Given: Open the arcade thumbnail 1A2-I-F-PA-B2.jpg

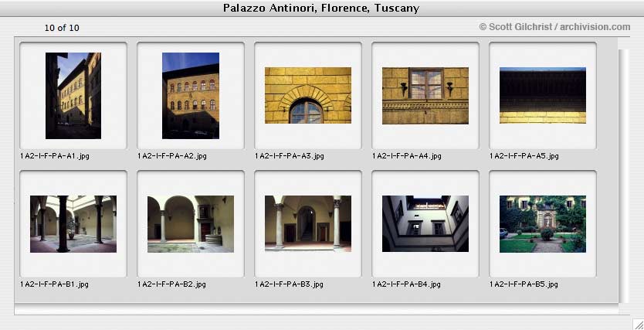Looking at the screenshot, I should [191, 224].
